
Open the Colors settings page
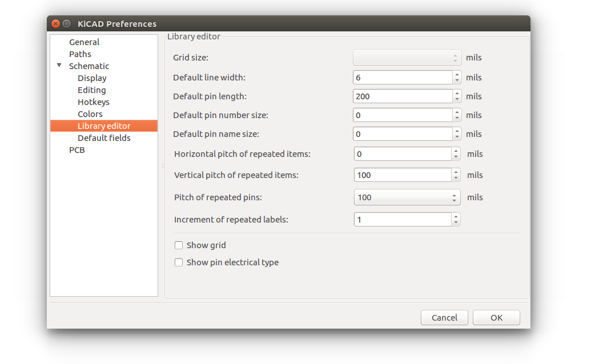coord(90,114)
